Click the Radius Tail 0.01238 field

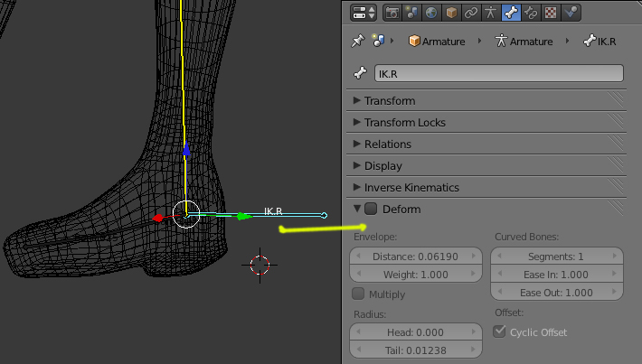(x=416, y=350)
